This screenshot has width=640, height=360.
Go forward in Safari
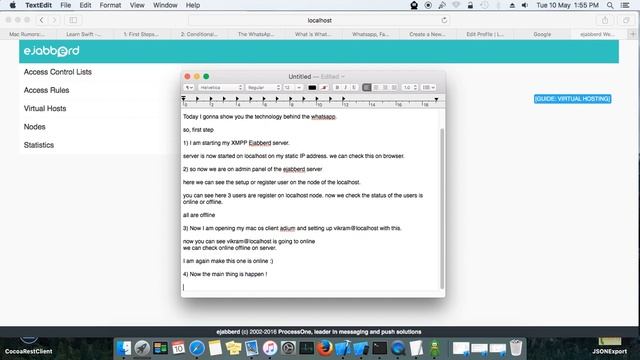[54, 20]
